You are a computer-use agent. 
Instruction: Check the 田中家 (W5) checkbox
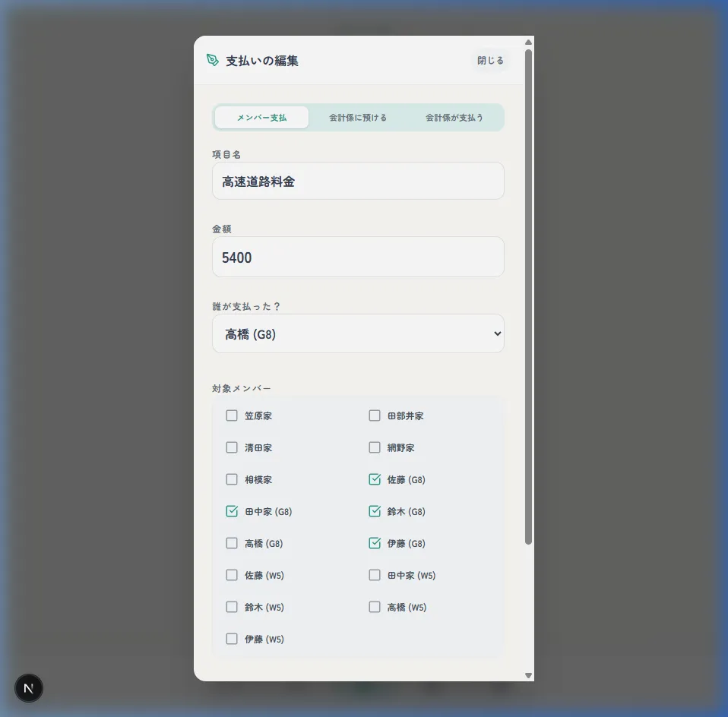tap(375, 575)
